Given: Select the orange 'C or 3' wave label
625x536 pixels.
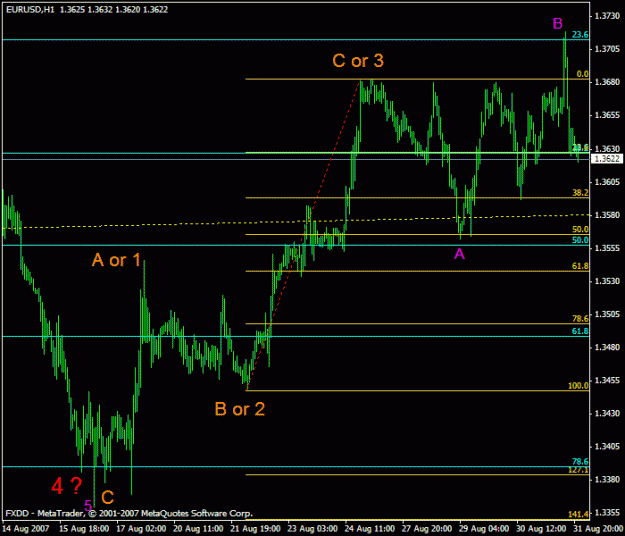Looking at the screenshot, I should tap(358, 61).
